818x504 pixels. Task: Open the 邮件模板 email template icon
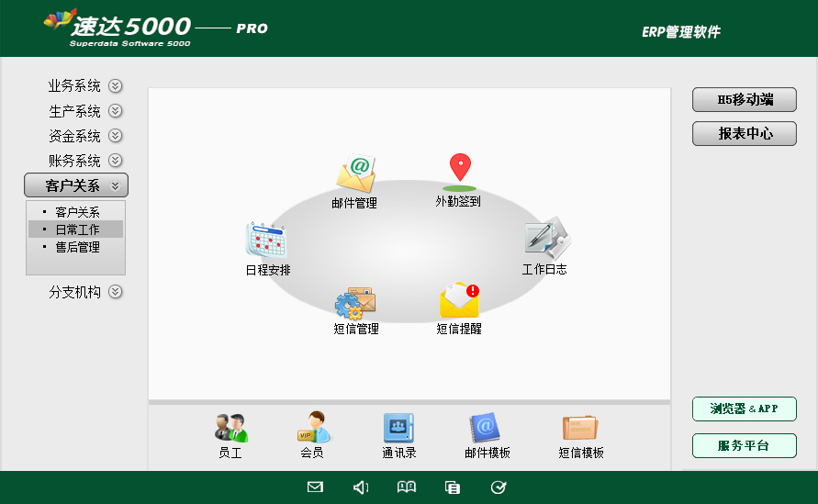pos(485,428)
